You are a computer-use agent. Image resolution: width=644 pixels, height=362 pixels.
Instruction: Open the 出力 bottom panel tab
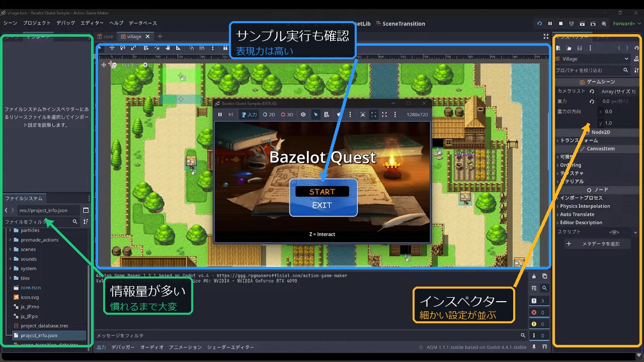pos(101,347)
